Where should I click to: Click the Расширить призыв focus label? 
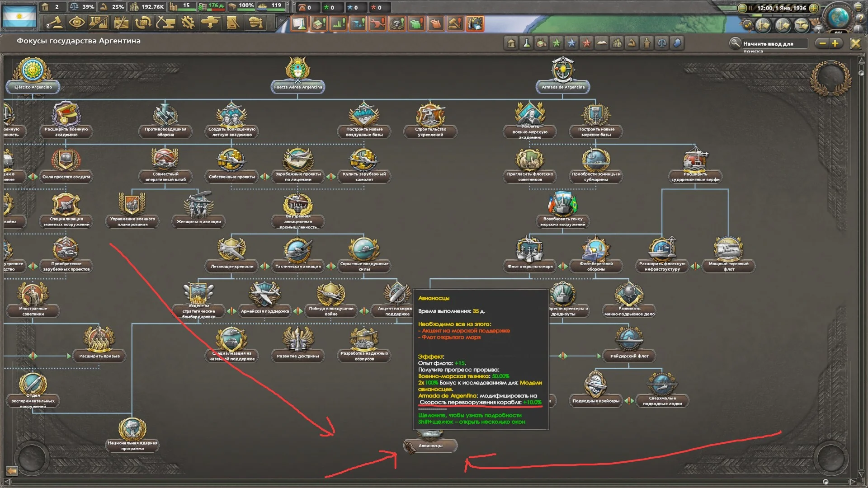[x=99, y=356]
